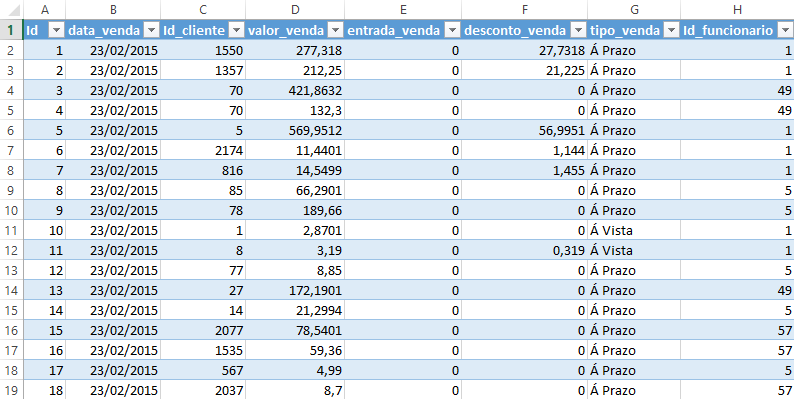Select client id cell 816
Image resolution: width=794 pixels, height=399 pixels.
coord(203,171)
